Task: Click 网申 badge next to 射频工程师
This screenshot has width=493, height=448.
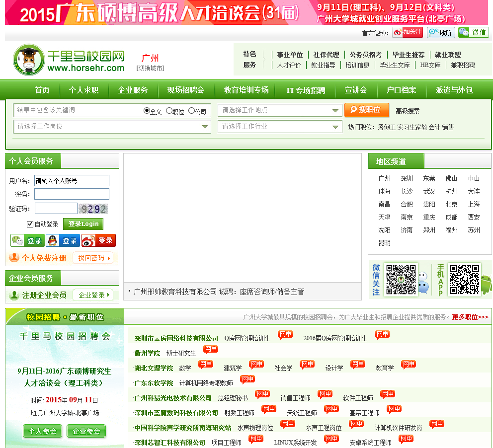Action: [269, 409]
